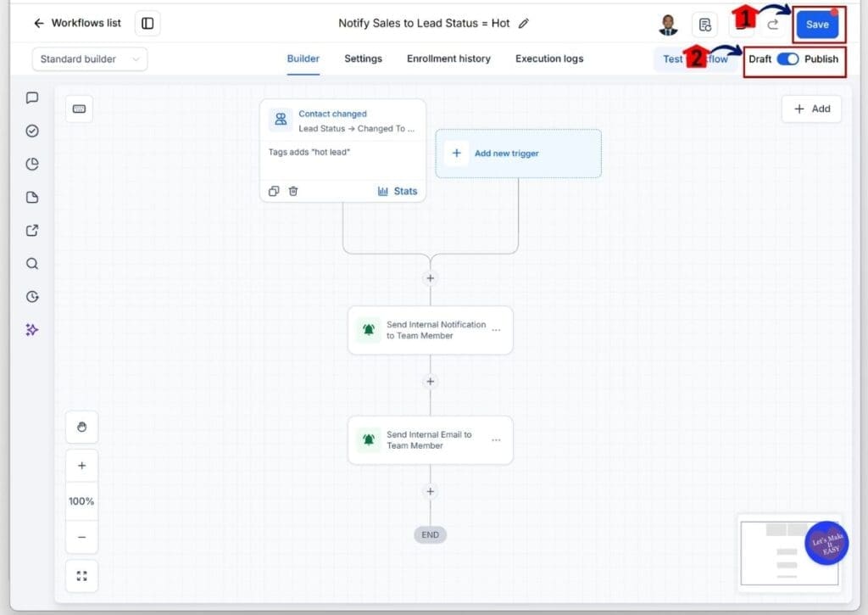Click the minimap thumbnail

(x=789, y=553)
